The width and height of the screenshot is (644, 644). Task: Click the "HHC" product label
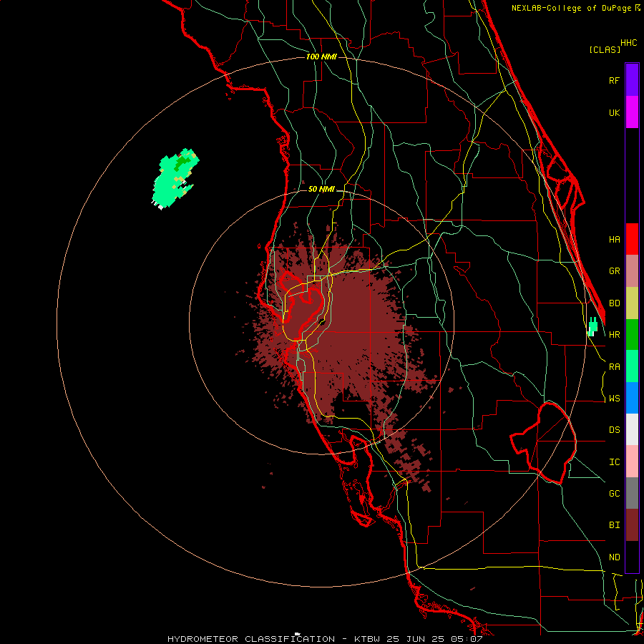coord(628,43)
